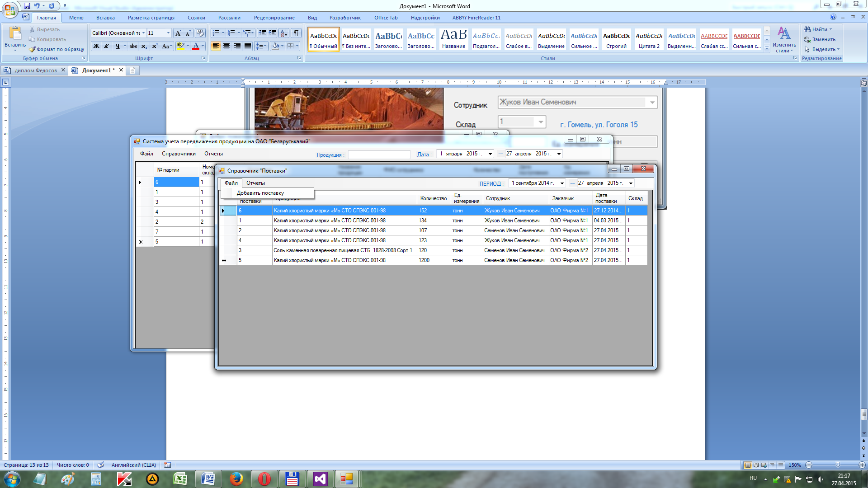Screen dimensions: 868x488
Task: Click the Sort icon in Paragraph group
Action: coord(284,33)
